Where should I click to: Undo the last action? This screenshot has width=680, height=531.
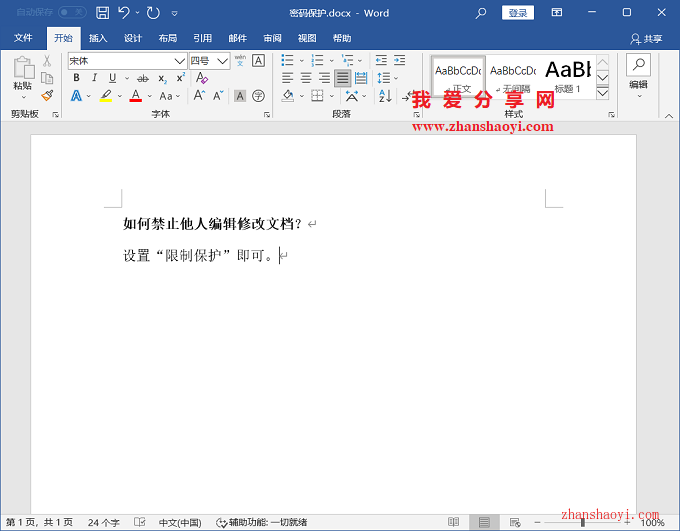coord(124,13)
